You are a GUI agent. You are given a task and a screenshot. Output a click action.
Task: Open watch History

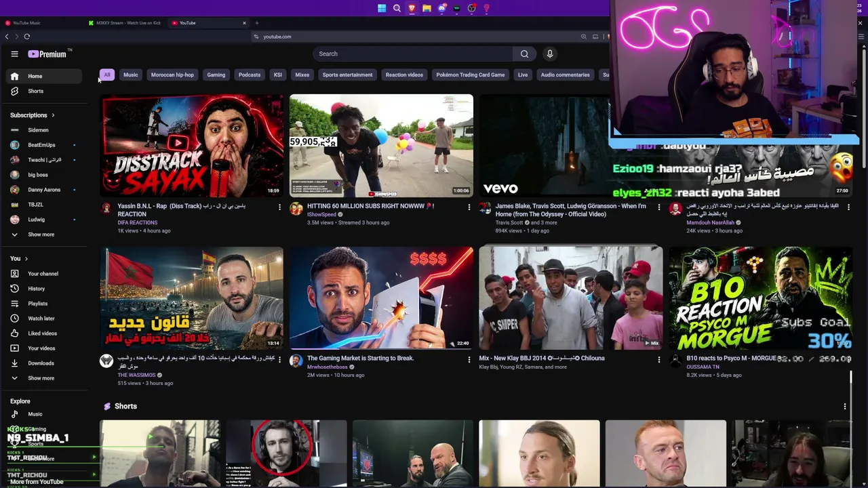pos(45,289)
